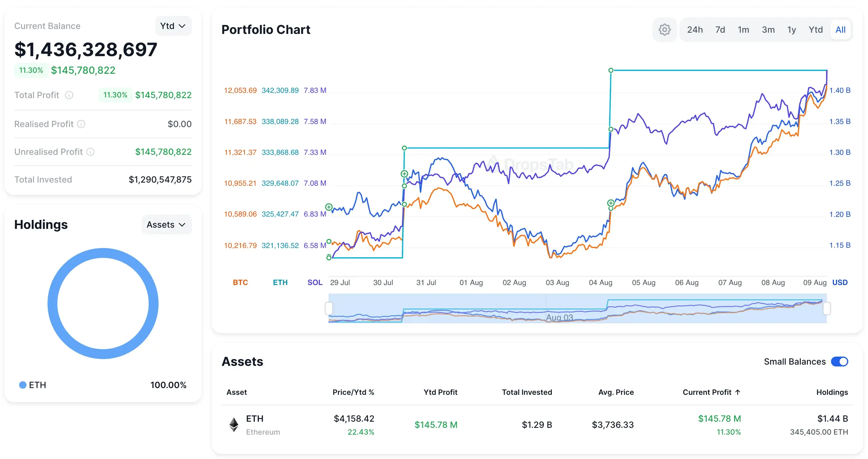The height and width of the screenshot is (459, 868).
Task: Click the Total Profit info icon
Action: coord(69,95)
